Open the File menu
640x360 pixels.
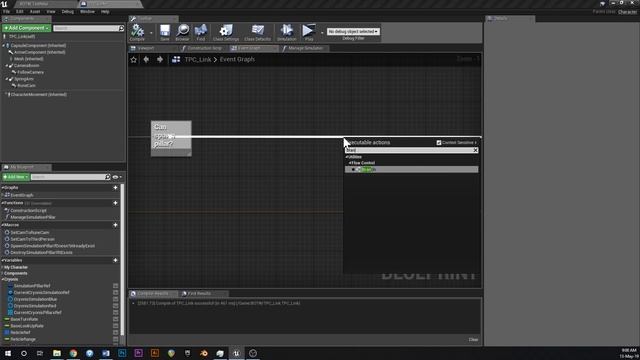click(x=6, y=12)
